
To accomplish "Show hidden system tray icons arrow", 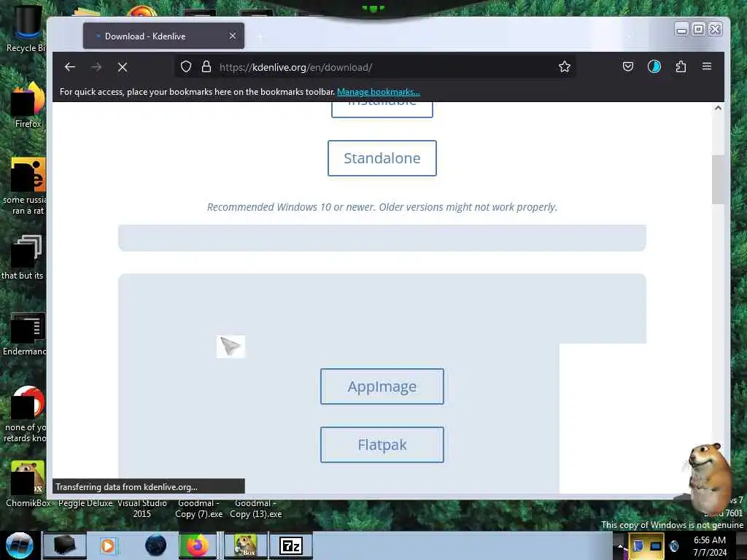I will coord(620,546).
